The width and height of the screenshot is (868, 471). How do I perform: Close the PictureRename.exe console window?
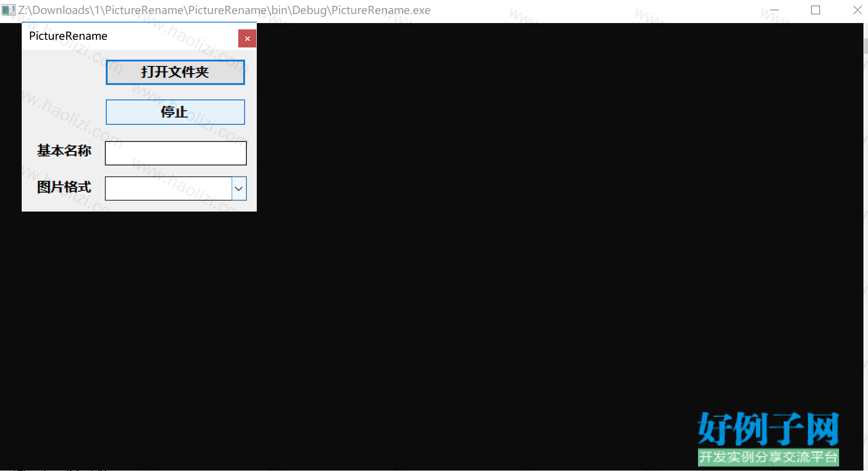pos(857,10)
